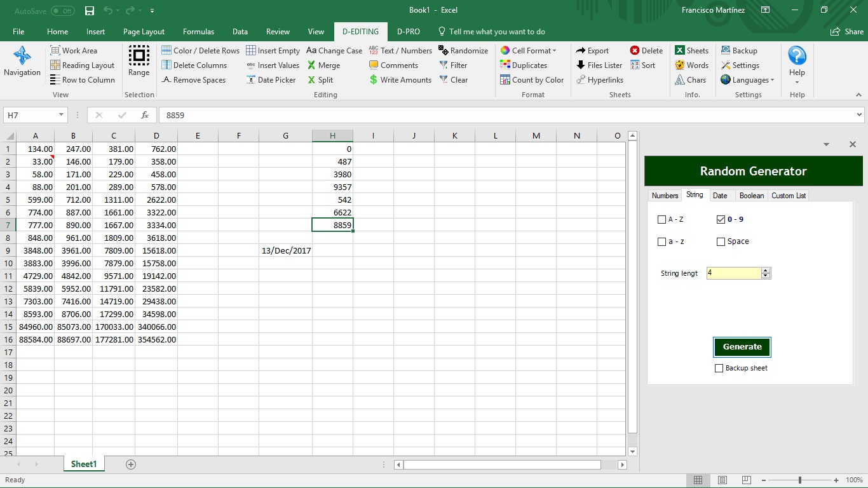Apply the Filter tool
Viewport: 868px width, 488px height.
coord(453,65)
